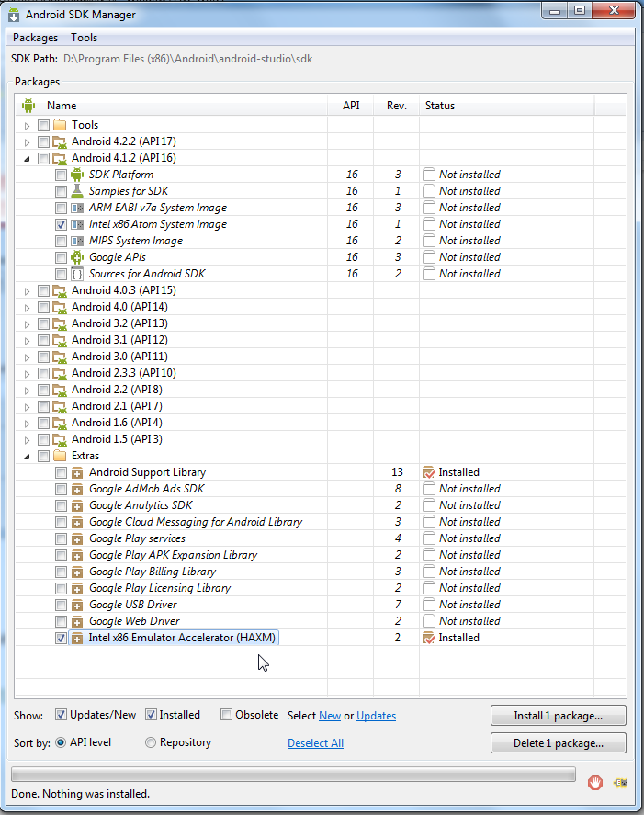Check the Android 2.2 (API 8) checkbox
Viewport: 644px width, 815px height.
click(44, 390)
